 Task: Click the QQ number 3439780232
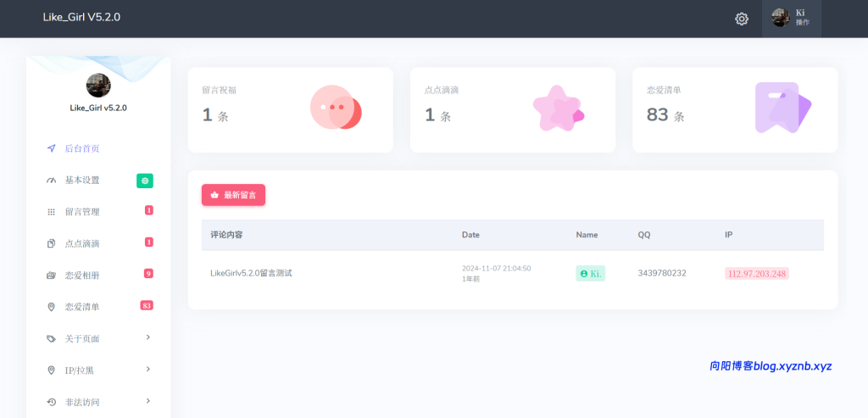[x=662, y=273]
